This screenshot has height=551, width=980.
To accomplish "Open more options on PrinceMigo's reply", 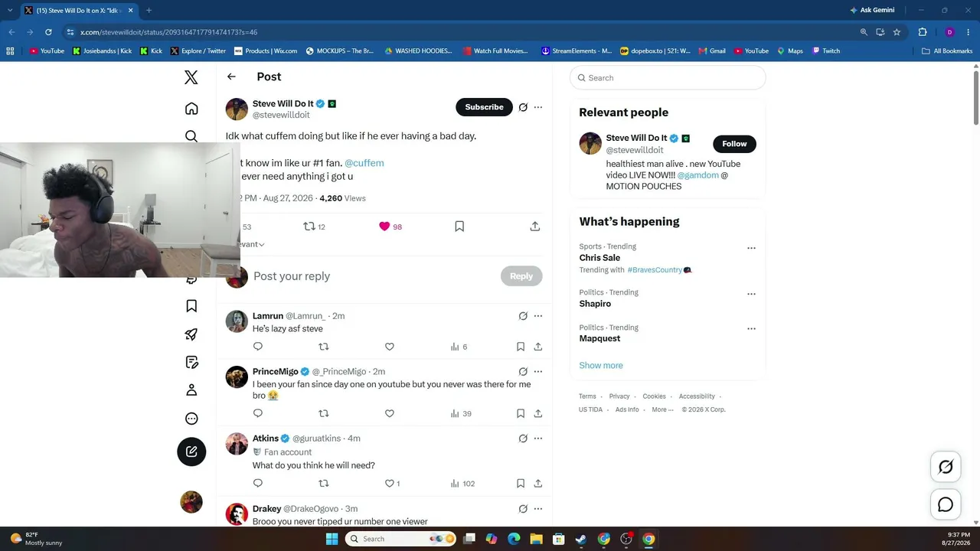I will pyautogui.click(x=538, y=371).
